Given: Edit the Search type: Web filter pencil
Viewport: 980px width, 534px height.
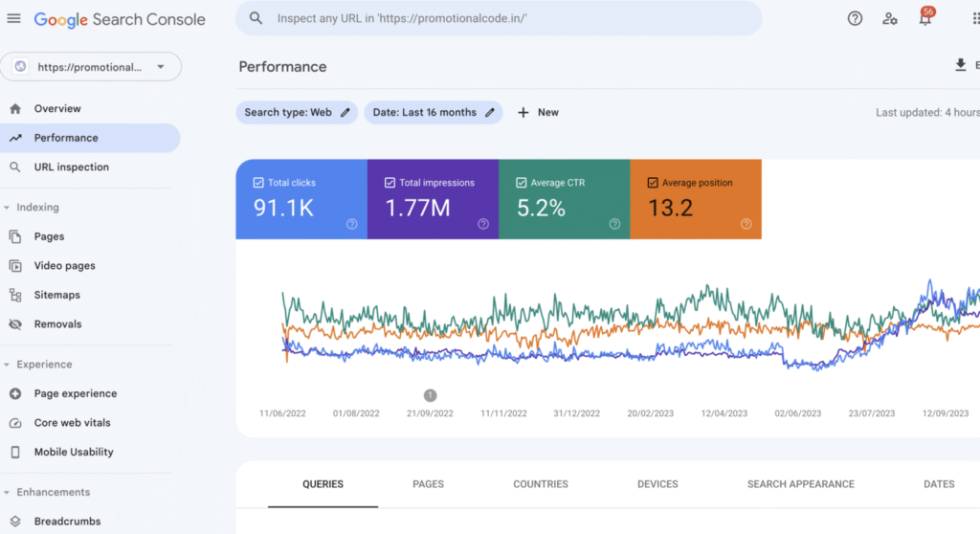Looking at the screenshot, I should pyautogui.click(x=345, y=112).
